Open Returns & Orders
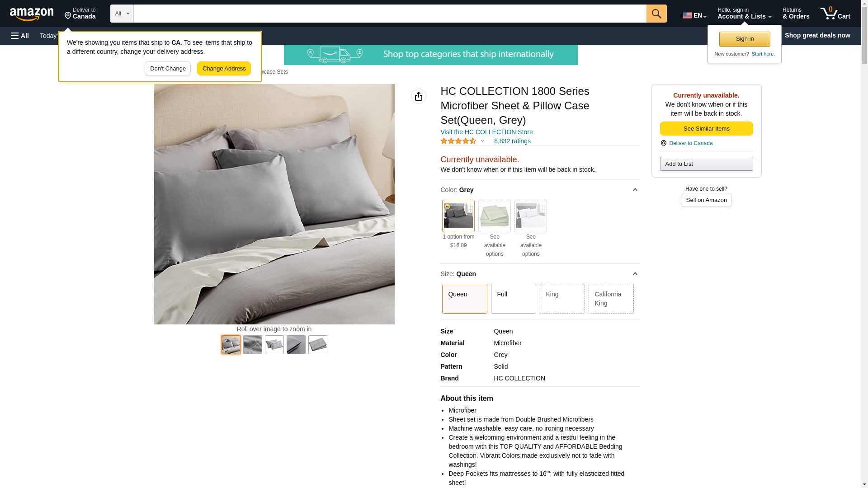Viewport: 868px width, 488px height. coord(796,14)
